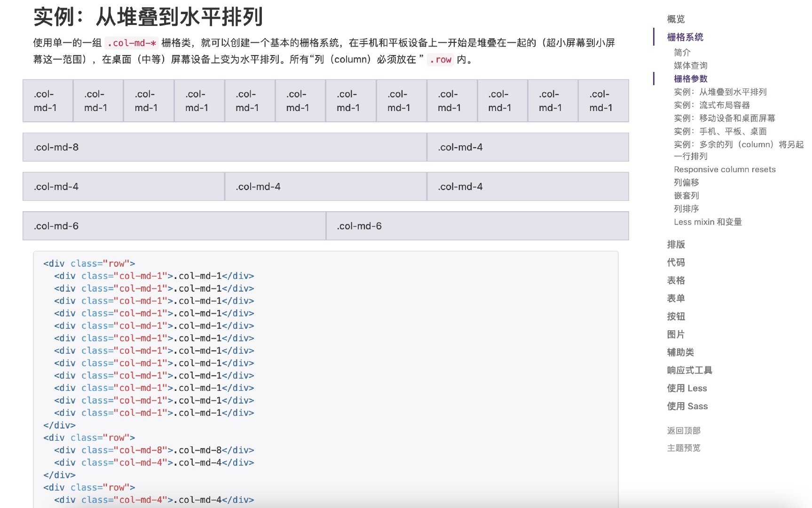Open 主题预览 link
This screenshot has width=812, height=508.
(684, 448)
